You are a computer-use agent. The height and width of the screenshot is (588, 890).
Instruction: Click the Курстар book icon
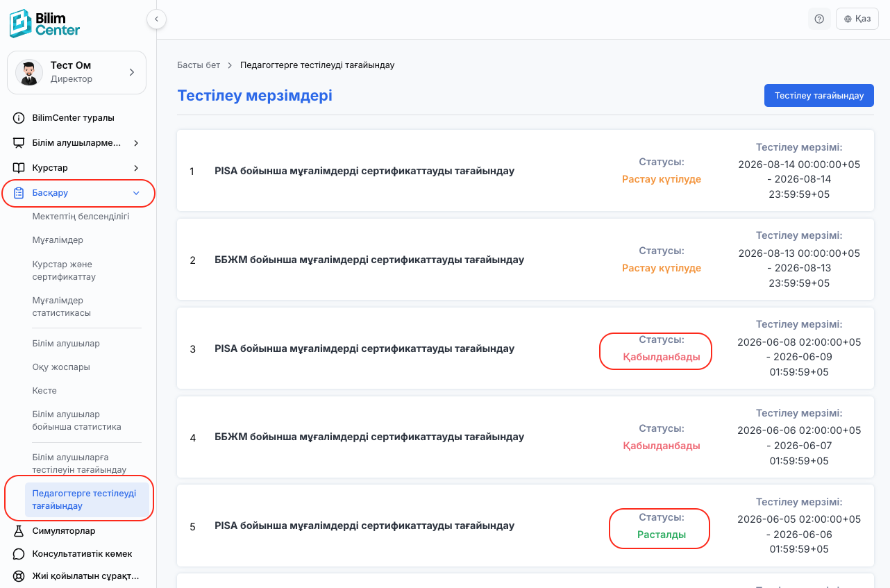pos(19,168)
